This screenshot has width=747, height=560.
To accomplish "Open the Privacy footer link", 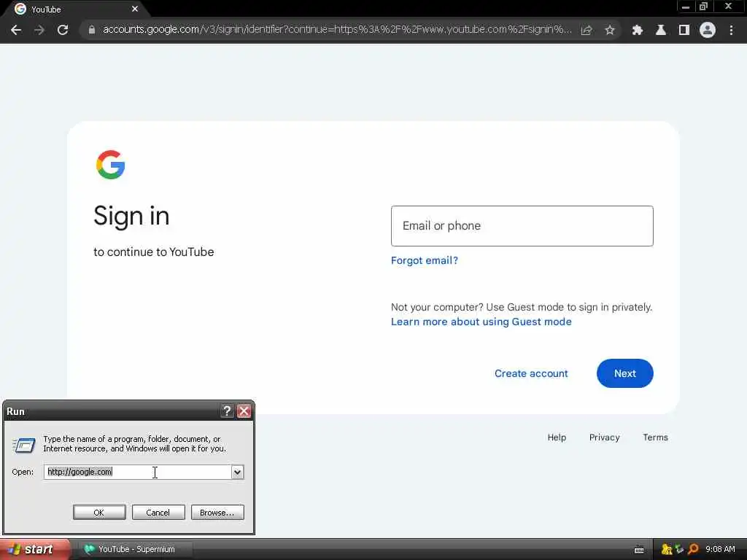I will [604, 437].
